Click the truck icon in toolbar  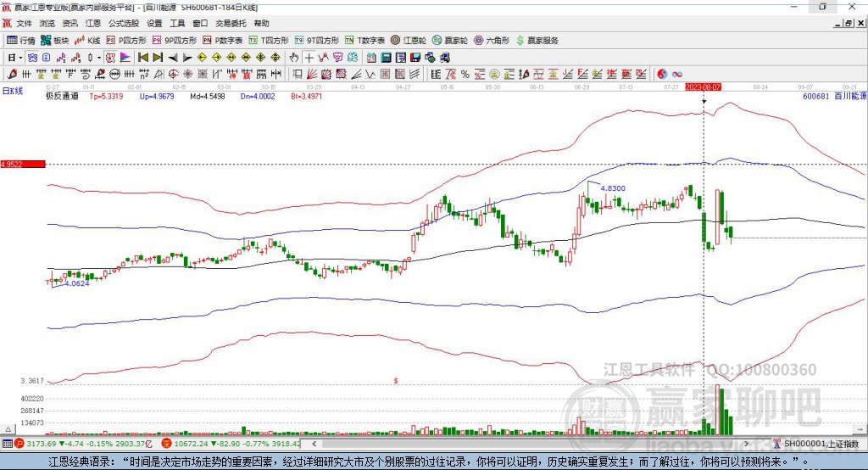pos(444,58)
